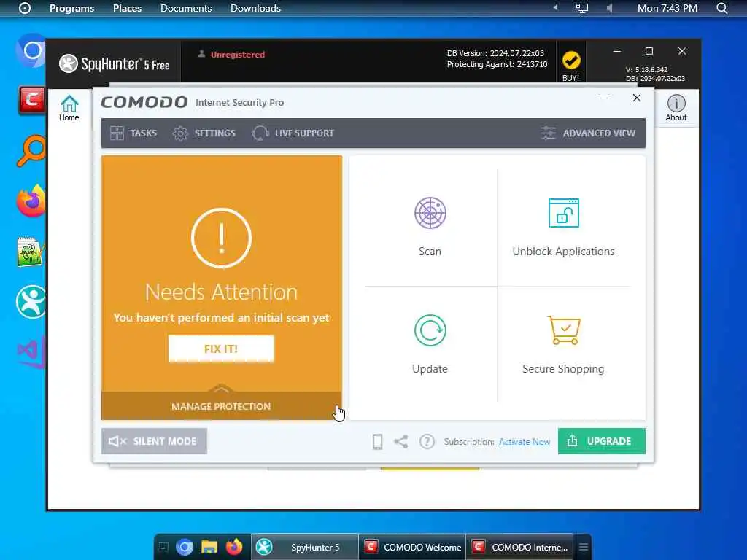Open Secure Shopping in COMODO
The height and width of the screenshot is (560, 747).
(x=563, y=344)
